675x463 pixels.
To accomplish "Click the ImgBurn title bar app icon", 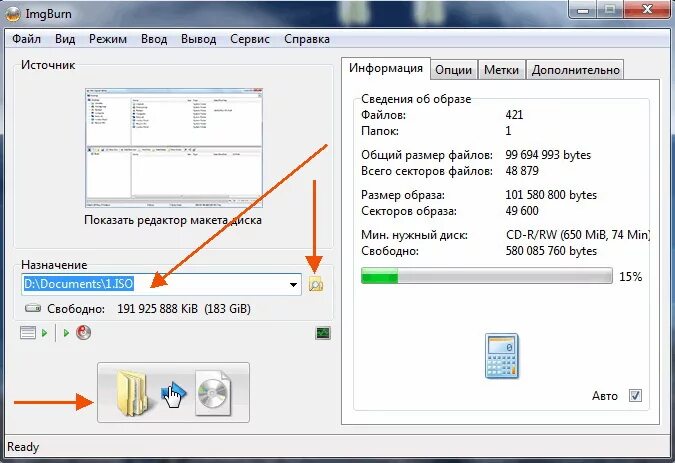I will tap(12, 14).
